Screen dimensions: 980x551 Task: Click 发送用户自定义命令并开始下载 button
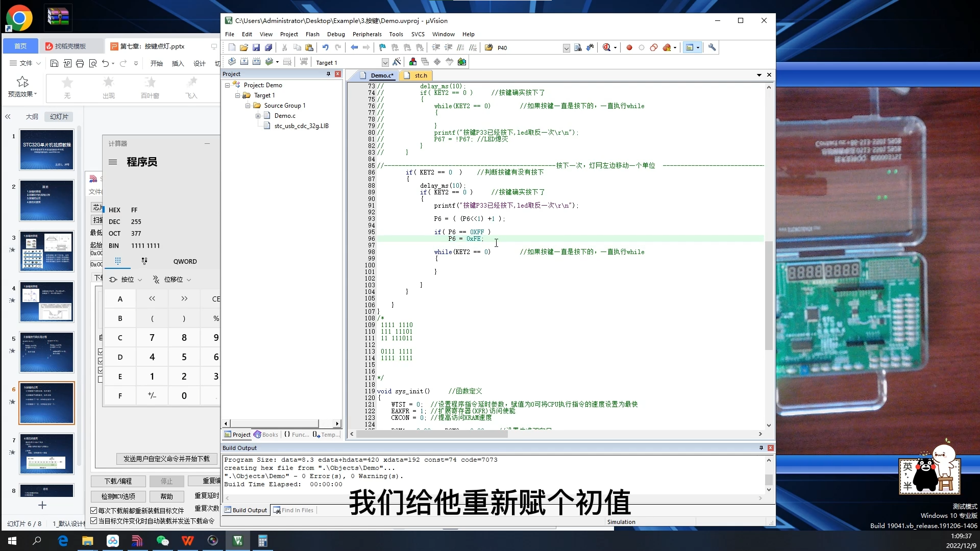point(166,459)
